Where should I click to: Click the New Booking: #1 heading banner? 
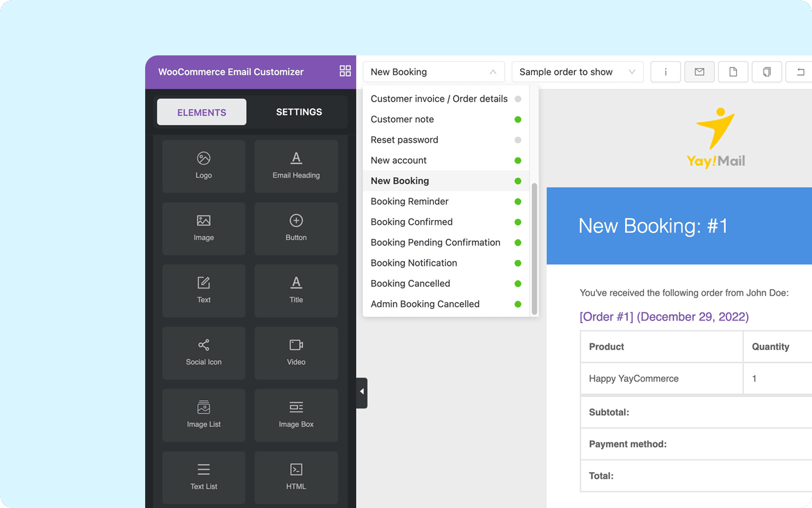click(x=679, y=226)
